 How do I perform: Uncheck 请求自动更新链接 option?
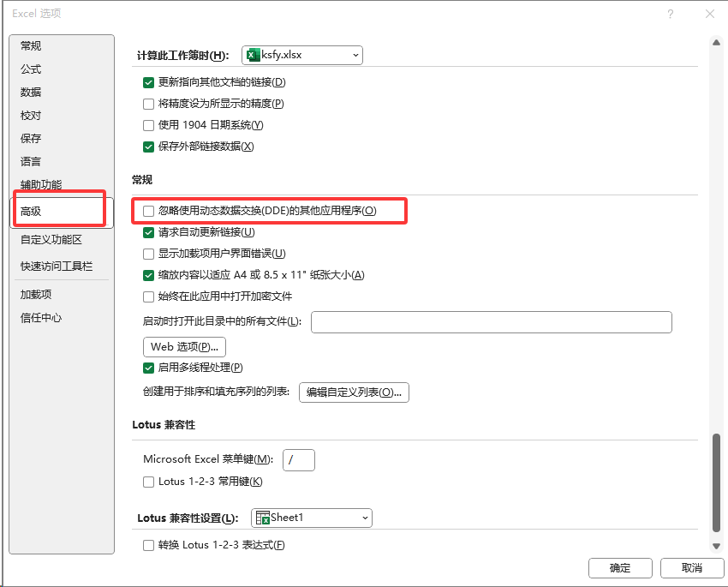point(149,232)
